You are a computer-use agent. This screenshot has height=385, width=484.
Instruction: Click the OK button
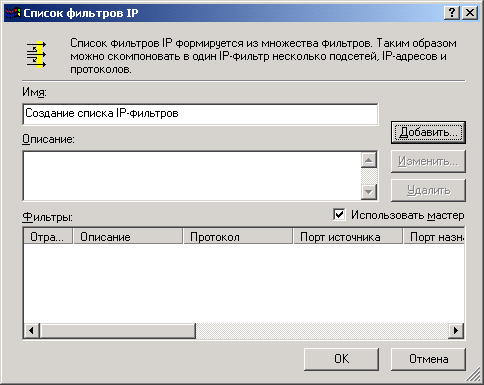pos(341,359)
